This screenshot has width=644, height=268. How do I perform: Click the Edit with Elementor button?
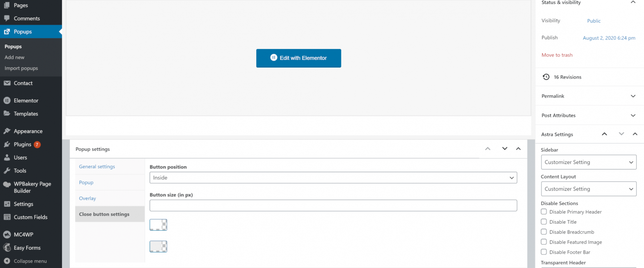click(x=298, y=58)
